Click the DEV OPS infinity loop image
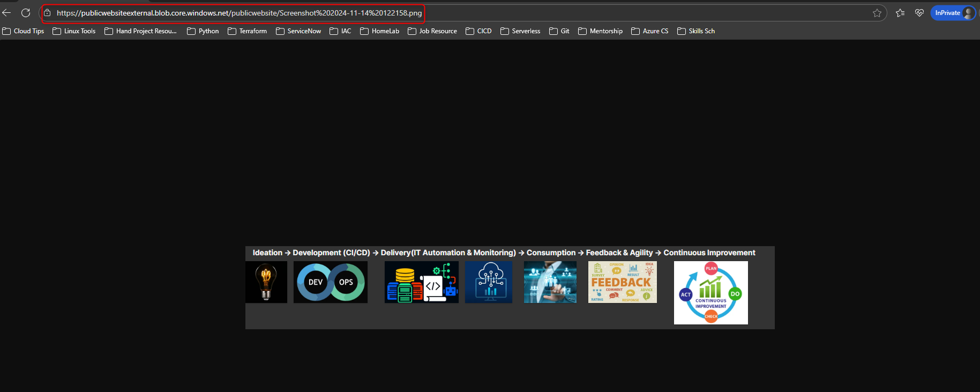The width and height of the screenshot is (980, 392). tap(331, 282)
